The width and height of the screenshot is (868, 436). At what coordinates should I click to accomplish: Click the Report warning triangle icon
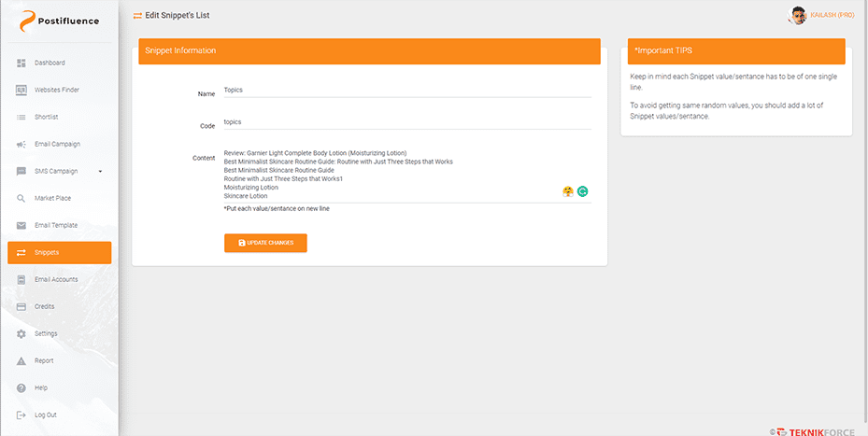tap(21, 360)
